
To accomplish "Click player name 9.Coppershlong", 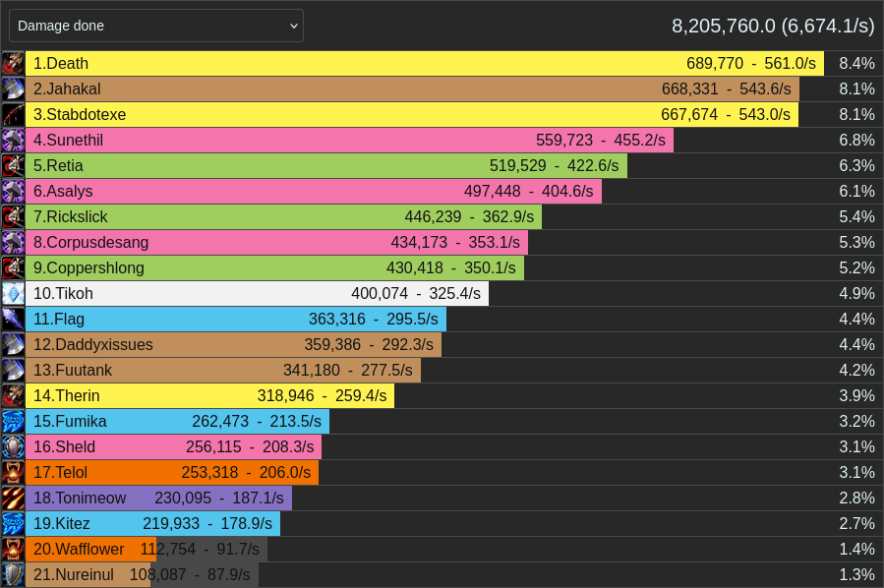I will [88, 267].
